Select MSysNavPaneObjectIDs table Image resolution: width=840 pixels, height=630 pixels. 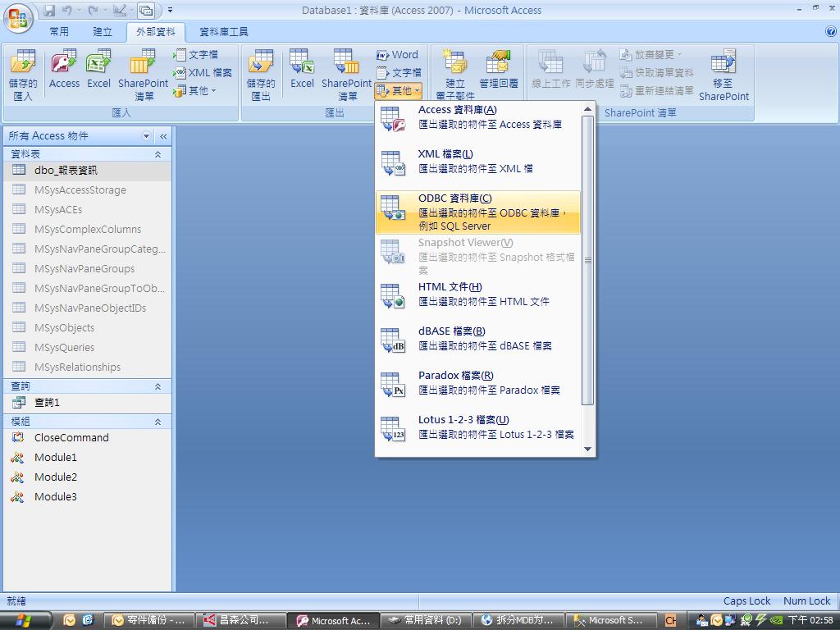[x=88, y=308]
